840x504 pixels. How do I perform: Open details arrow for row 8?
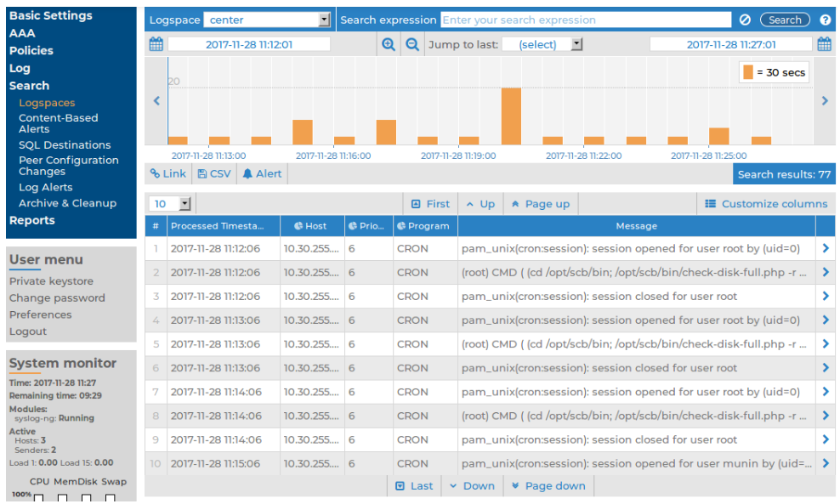(x=826, y=415)
